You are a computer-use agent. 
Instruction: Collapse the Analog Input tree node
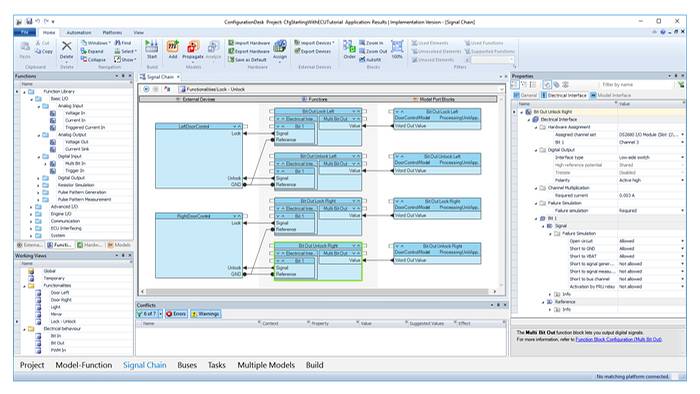point(38,106)
